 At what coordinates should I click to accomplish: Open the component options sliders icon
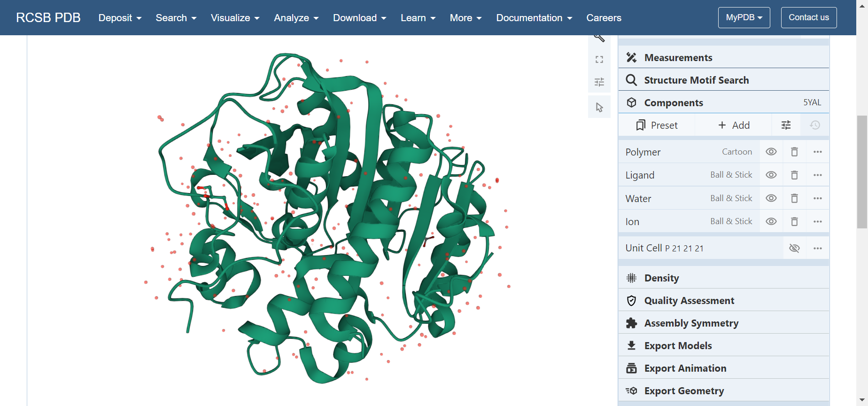pyautogui.click(x=786, y=125)
